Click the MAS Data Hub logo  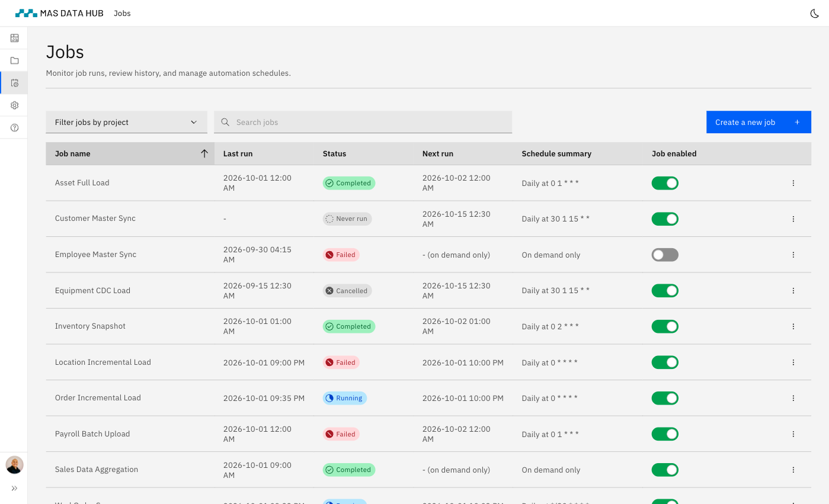tap(59, 13)
